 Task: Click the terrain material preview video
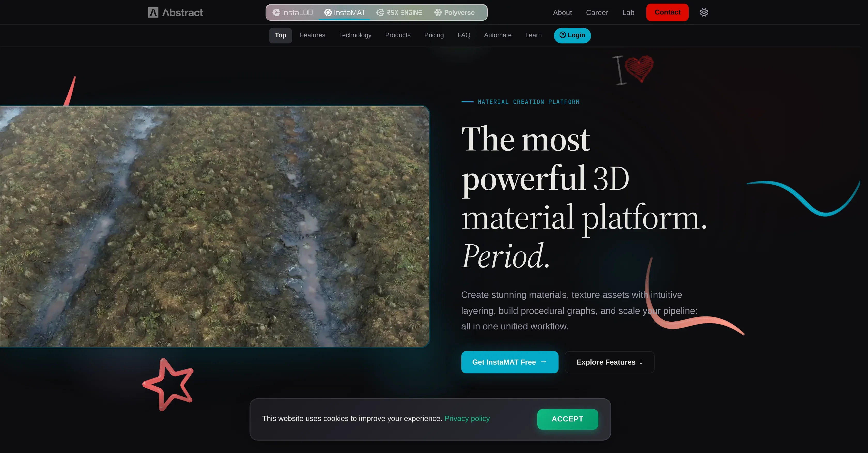pyautogui.click(x=215, y=226)
